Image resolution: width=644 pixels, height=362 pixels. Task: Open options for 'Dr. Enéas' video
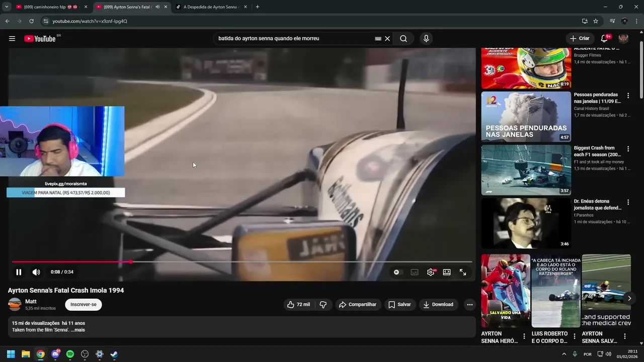pyautogui.click(x=628, y=202)
